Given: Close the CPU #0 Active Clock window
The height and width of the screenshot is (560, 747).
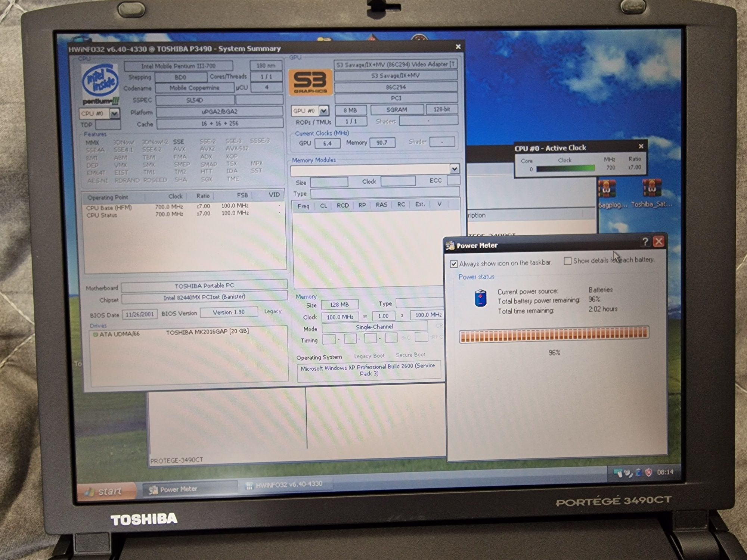Looking at the screenshot, I should coord(641,146).
